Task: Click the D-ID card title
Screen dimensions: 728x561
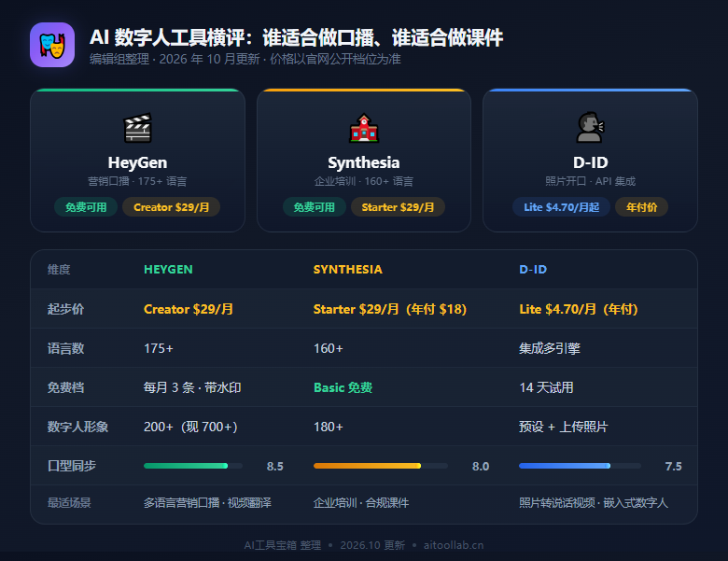Action: tap(590, 162)
